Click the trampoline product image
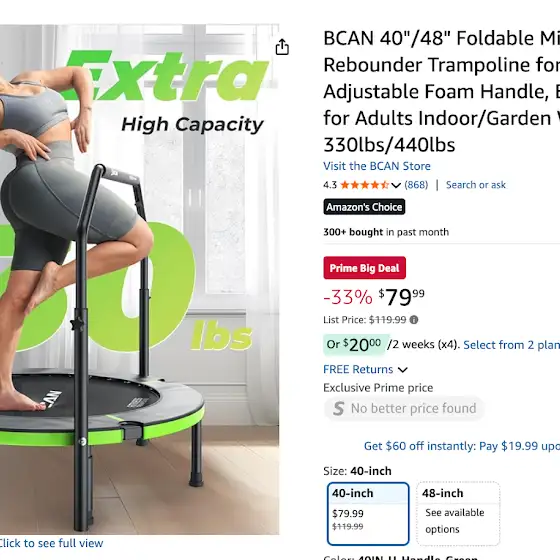Screen dimensions: 560x560 pos(139,279)
